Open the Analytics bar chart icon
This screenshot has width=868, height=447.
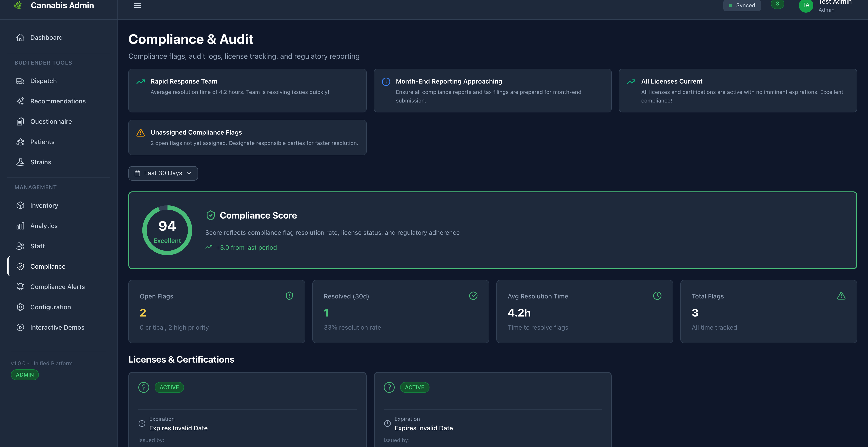21,226
